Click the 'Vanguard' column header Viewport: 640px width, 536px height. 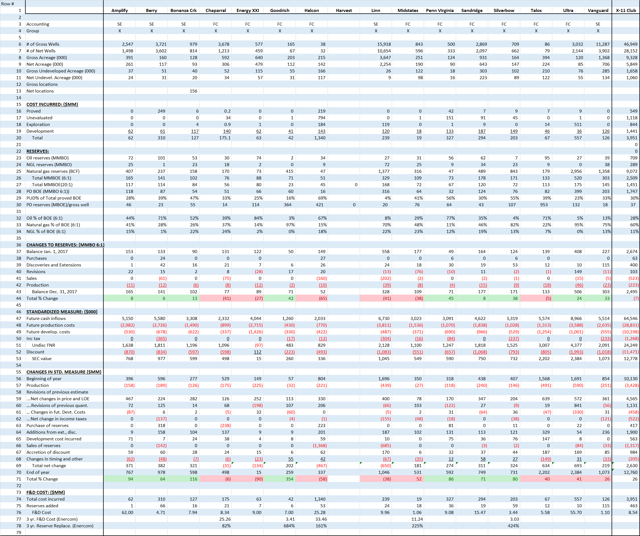point(598,11)
